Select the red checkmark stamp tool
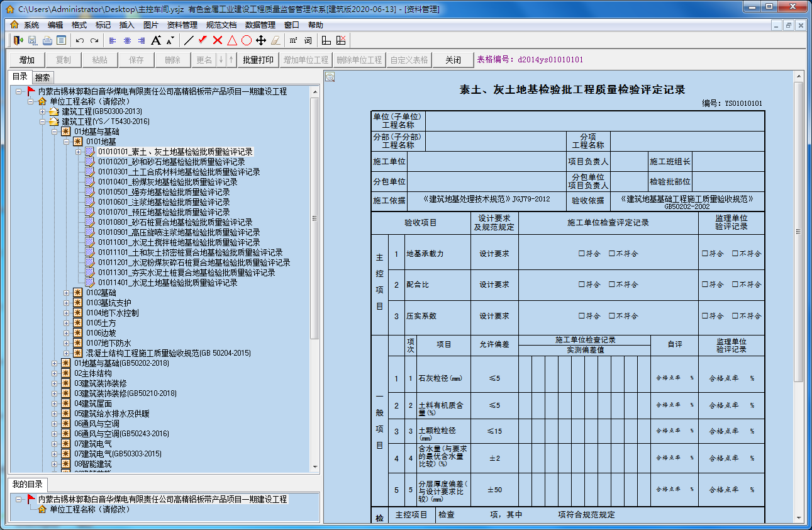 tap(203, 40)
